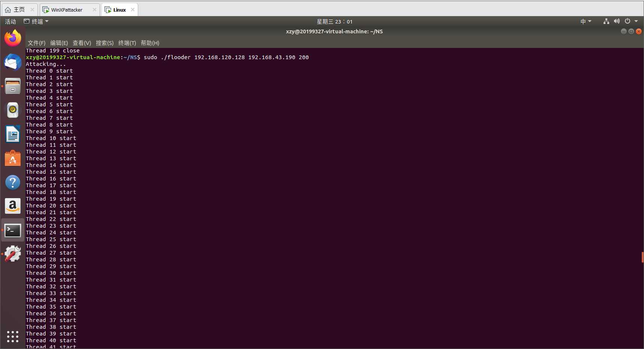Open the 帮助(H) menu
644x349 pixels.
(x=150, y=43)
